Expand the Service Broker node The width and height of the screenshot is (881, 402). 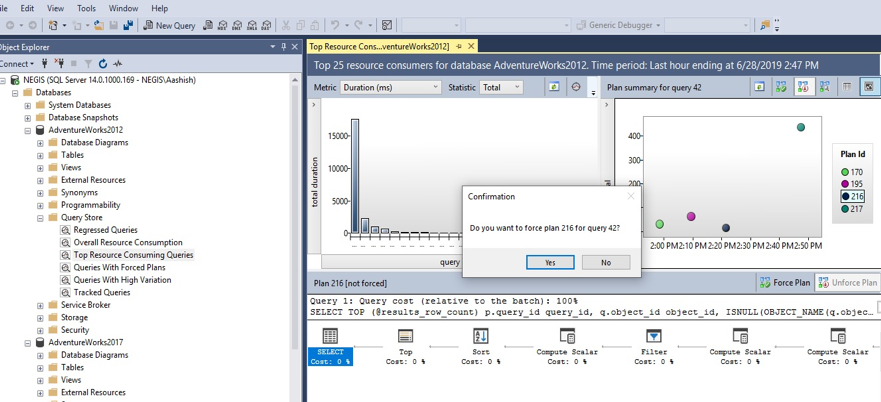(40, 305)
